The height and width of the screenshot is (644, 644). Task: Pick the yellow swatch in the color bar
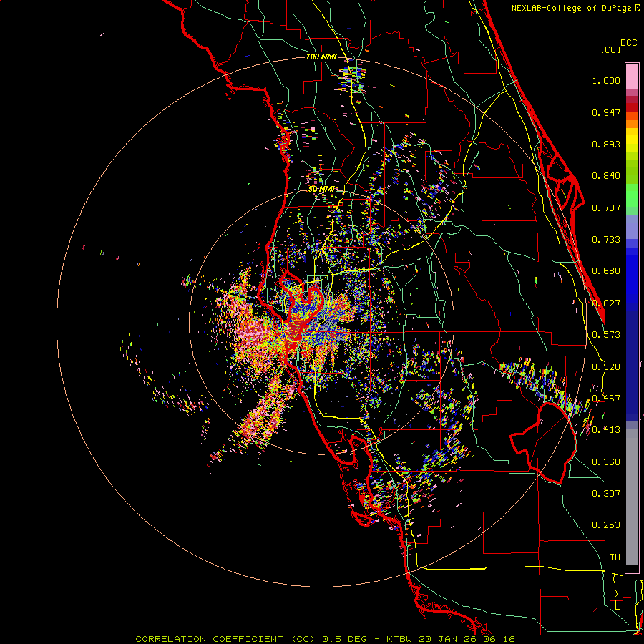point(632,140)
